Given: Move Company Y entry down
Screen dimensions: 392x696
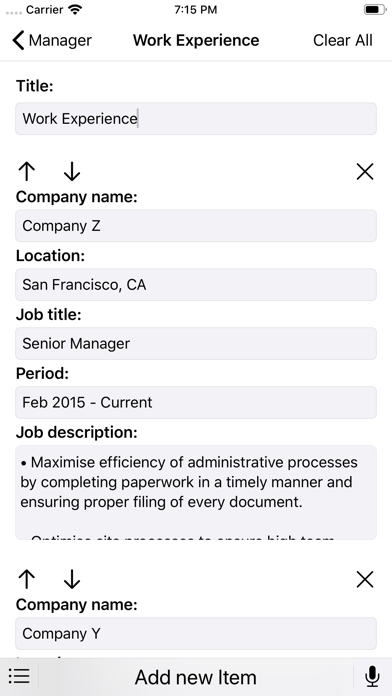Looking at the screenshot, I should [72, 579].
